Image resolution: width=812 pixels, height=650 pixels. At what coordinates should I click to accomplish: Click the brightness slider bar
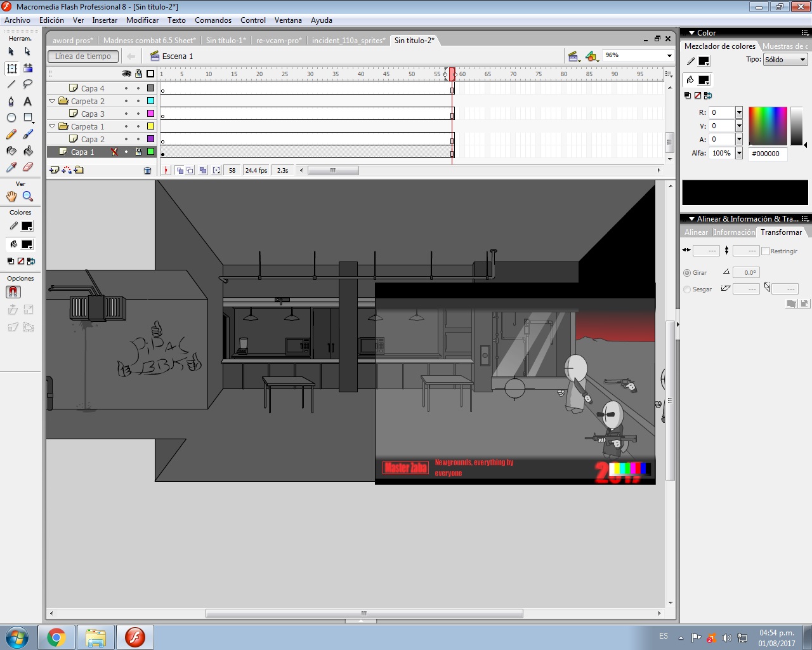coord(797,126)
